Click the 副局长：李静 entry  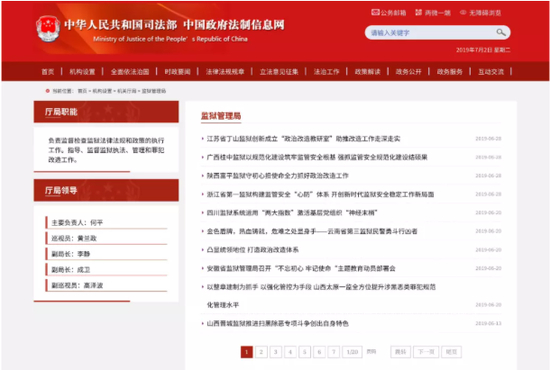107,254
